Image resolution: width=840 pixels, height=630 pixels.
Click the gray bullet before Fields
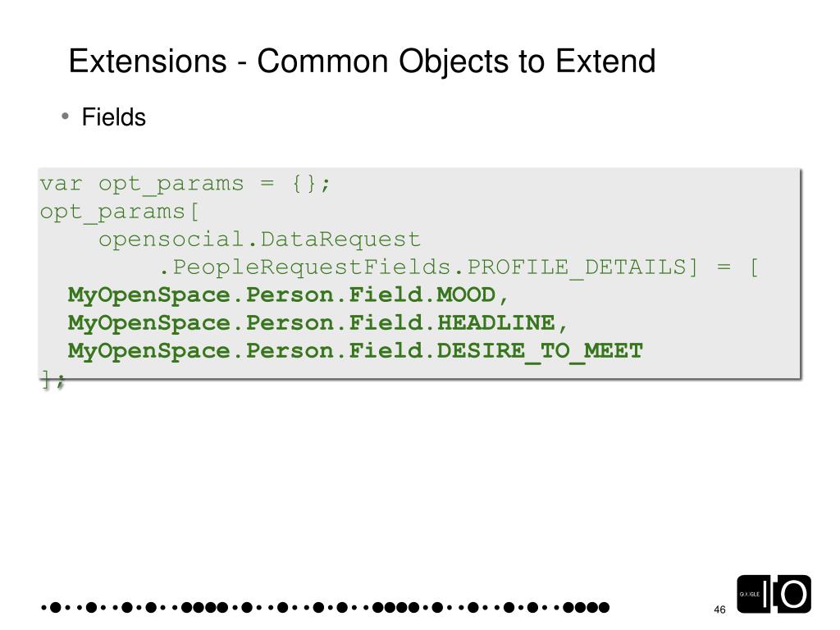click(66, 116)
